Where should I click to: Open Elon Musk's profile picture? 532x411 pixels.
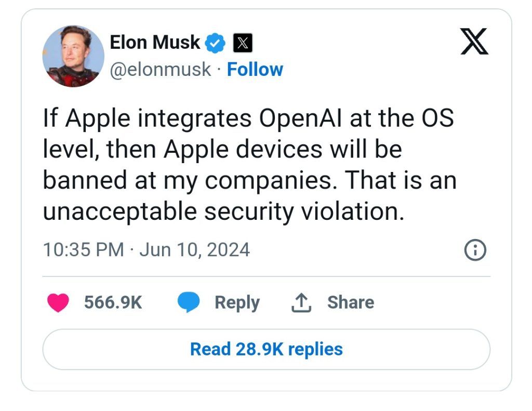click(x=73, y=56)
